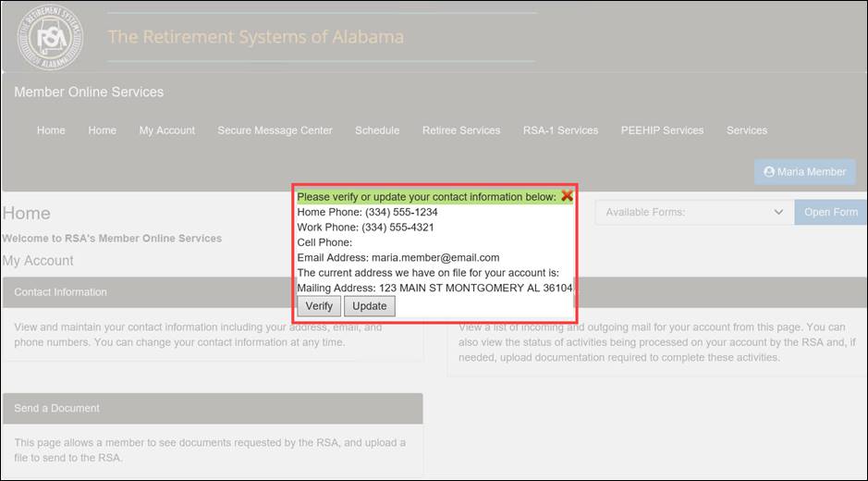Image resolution: width=868 pixels, height=481 pixels.
Task: Click the 'View and maintain your contact information' description
Action: (x=198, y=335)
